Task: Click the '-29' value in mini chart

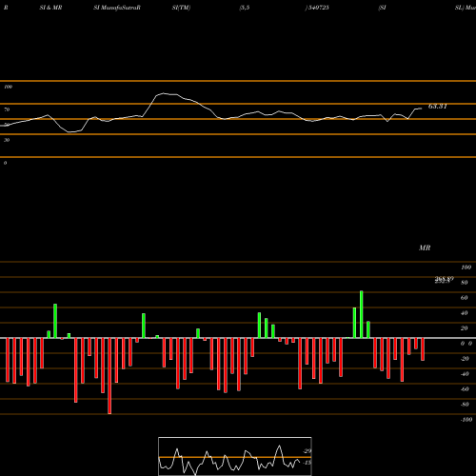Action: click(x=307, y=451)
